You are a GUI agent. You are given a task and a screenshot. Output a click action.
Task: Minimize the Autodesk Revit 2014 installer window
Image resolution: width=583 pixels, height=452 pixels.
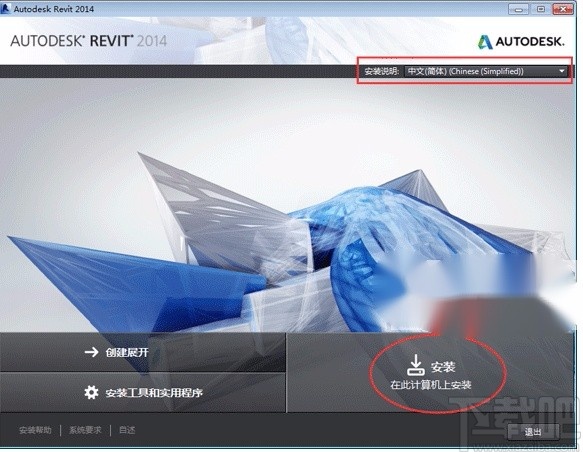pyautogui.click(x=519, y=9)
